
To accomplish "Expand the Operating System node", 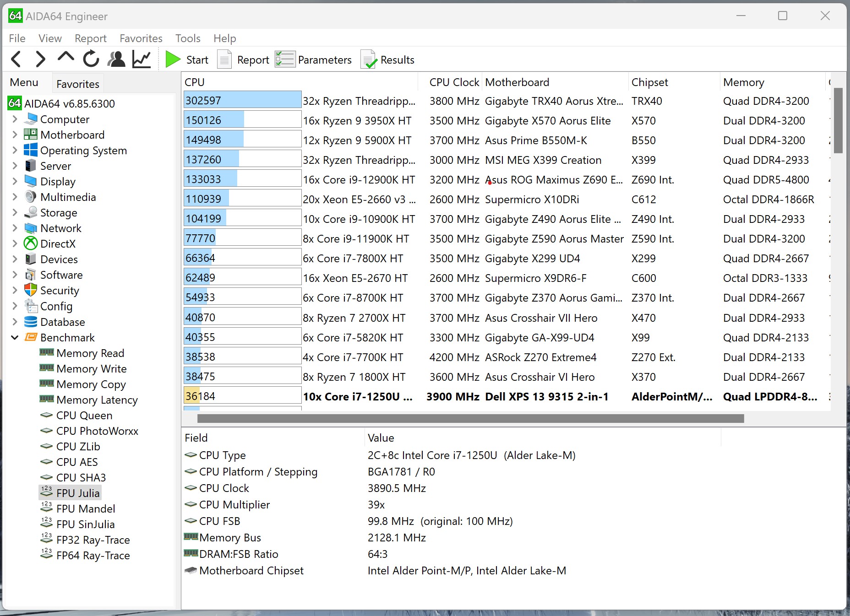I will point(15,150).
